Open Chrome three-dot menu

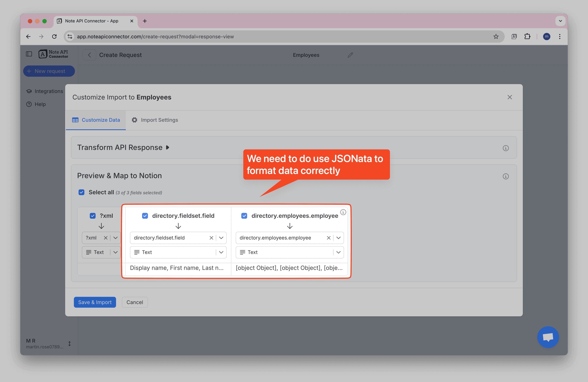point(560,37)
